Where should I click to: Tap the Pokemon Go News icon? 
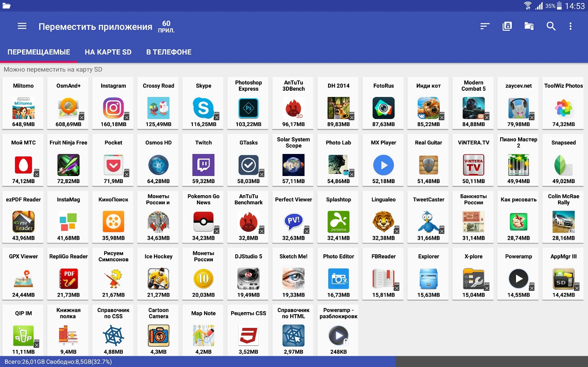(x=203, y=222)
